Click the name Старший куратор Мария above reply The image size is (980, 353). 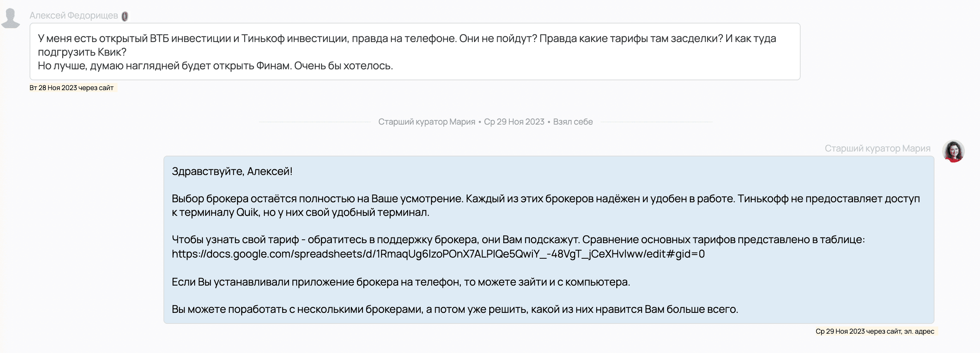pyautogui.click(x=877, y=148)
